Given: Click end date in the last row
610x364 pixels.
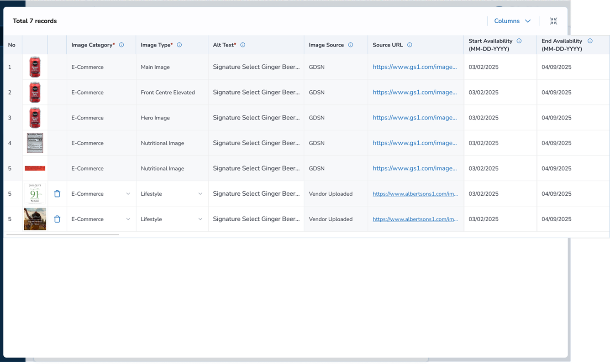Looking at the screenshot, I should coord(557,219).
